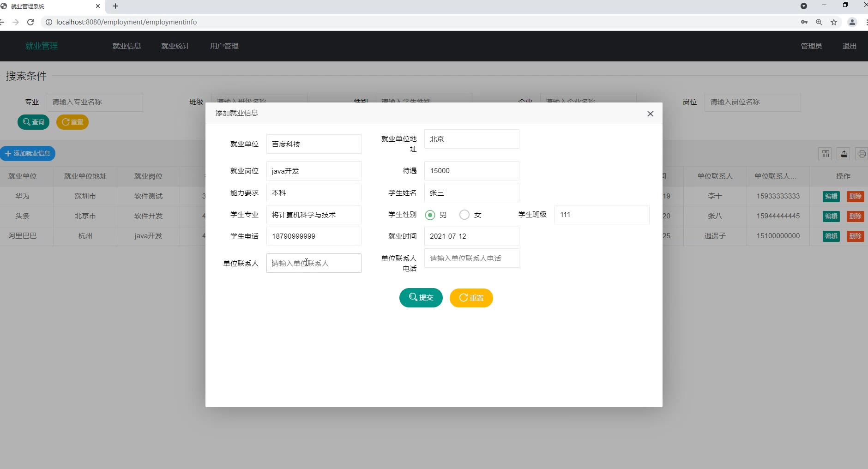Go to the 就业信息 menu item

coord(127,46)
